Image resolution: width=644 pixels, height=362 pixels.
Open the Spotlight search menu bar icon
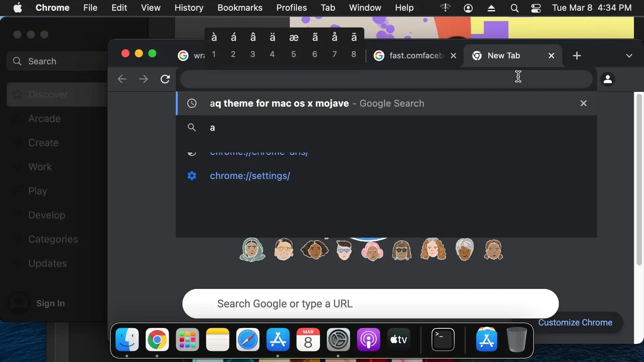click(x=514, y=8)
